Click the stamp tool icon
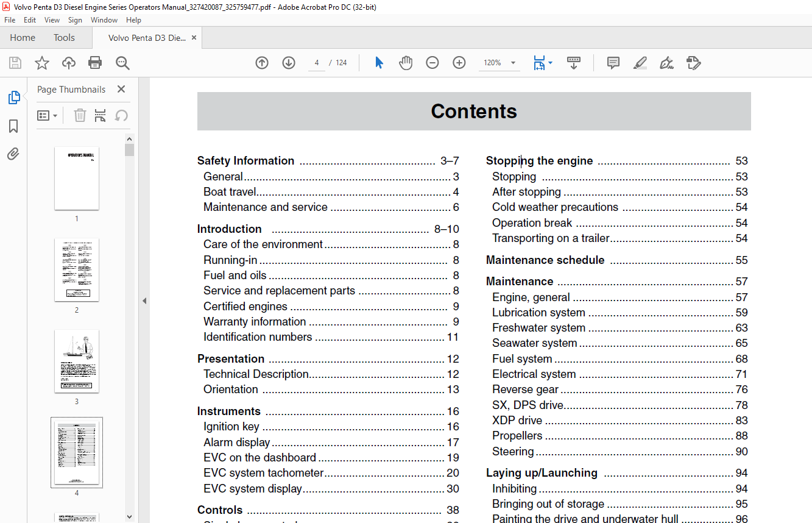The image size is (812, 523). coord(693,63)
